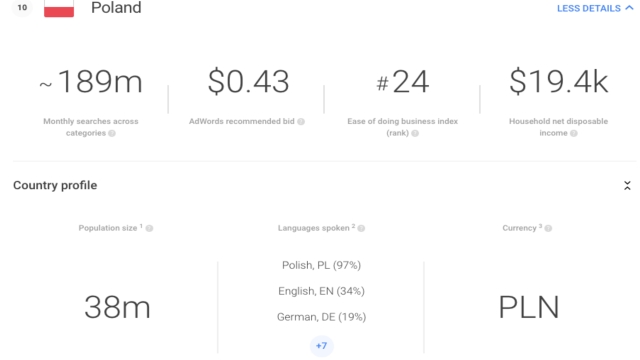Click help icon for Household net disposable income
Screen dimensions: 640x360
[x=573, y=133]
